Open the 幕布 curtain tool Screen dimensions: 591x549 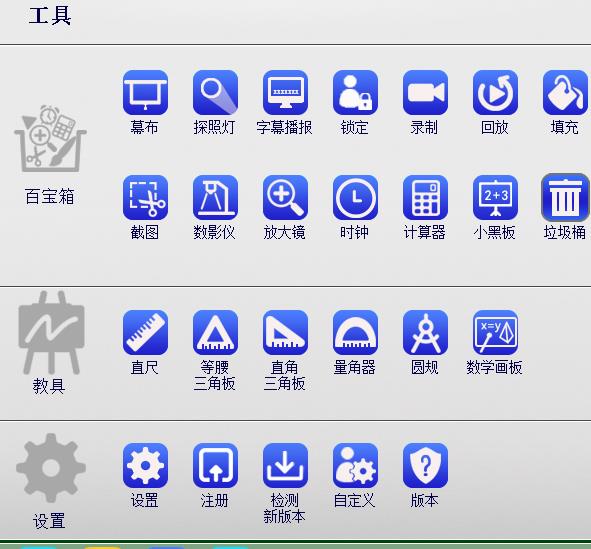145,92
